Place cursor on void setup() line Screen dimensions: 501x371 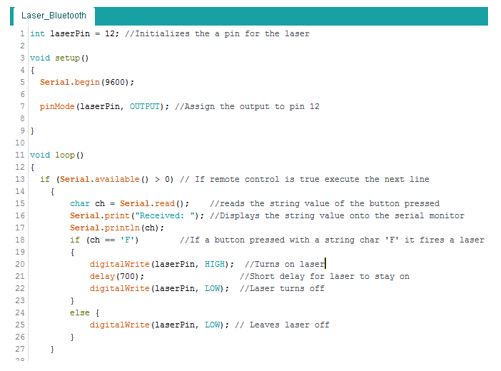(x=59, y=58)
